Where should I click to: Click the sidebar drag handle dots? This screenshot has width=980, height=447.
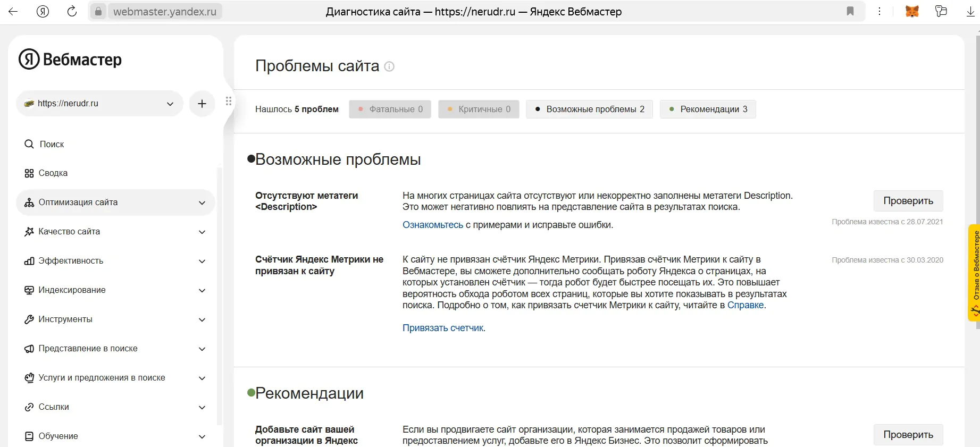[x=229, y=101]
